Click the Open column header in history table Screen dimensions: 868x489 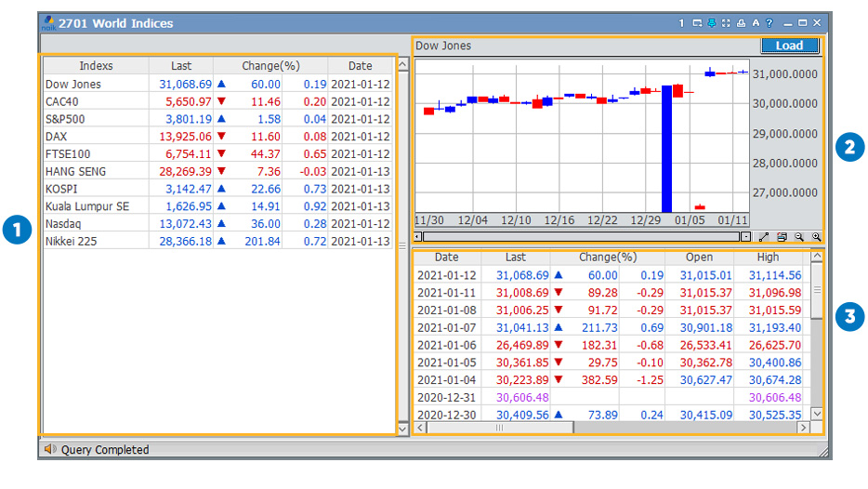[x=699, y=258]
